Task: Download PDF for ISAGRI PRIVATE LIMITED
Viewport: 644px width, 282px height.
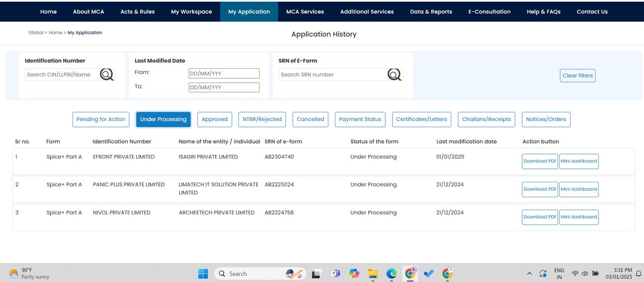Action: [x=540, y=161]
